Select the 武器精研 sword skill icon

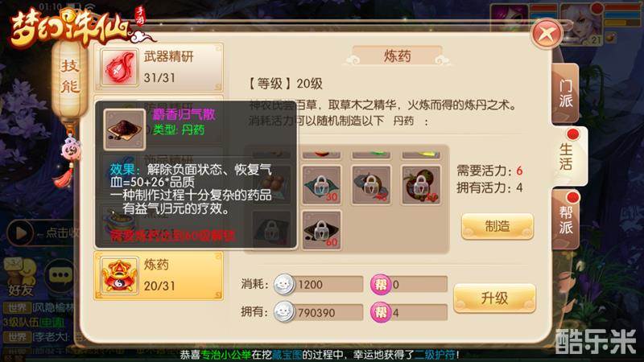point(119,68)
